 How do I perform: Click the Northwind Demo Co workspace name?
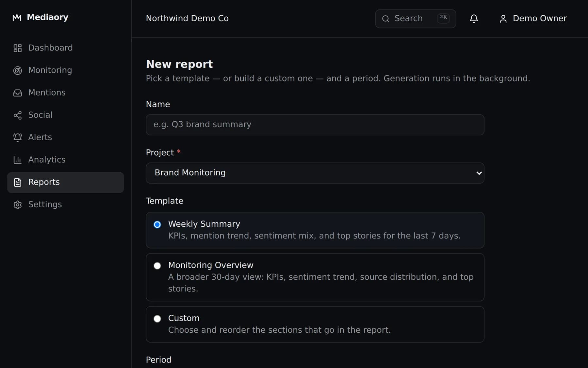tap(187, 18)
